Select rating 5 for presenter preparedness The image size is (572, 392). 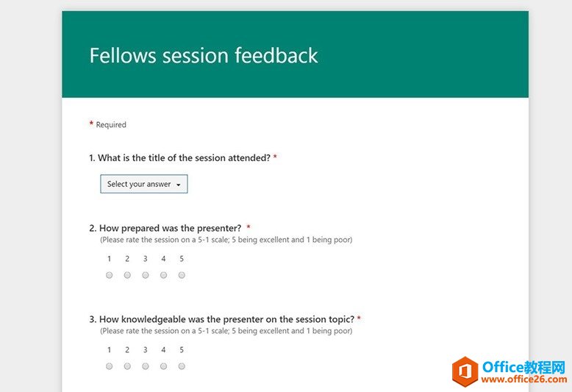(x=182, y=275)
